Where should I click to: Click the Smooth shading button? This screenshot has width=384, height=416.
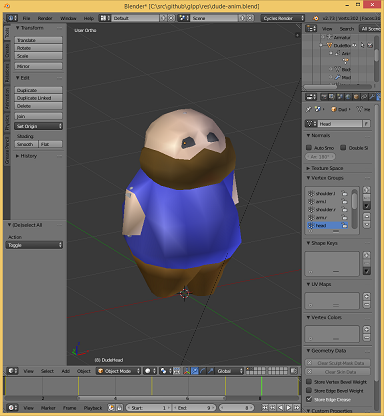click(26, 144)
